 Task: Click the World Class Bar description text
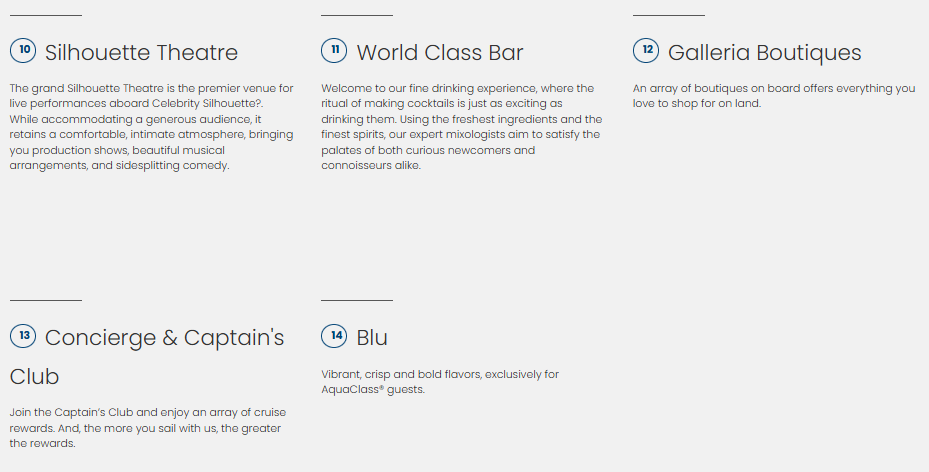[461, 127]
